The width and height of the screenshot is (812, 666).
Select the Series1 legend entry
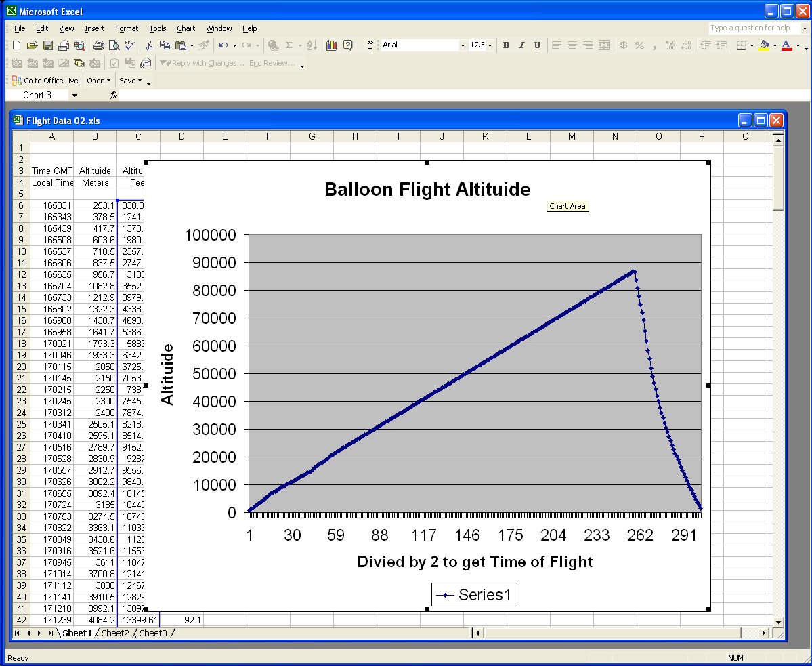[474, 595]
